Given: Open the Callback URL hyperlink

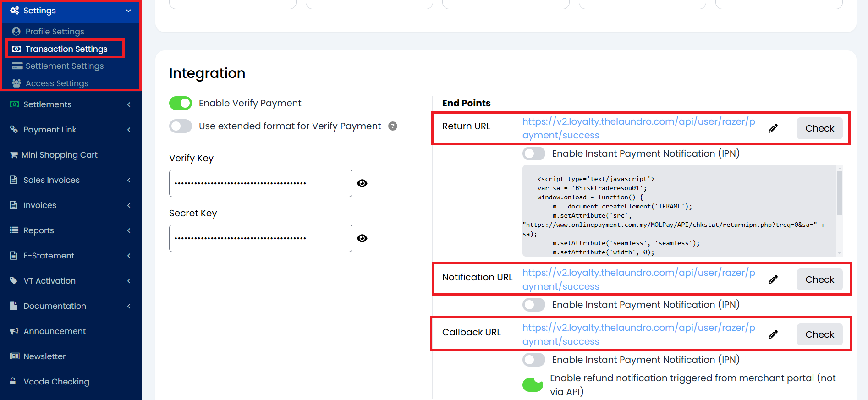Looking at the screenshot, I should 639,334.
